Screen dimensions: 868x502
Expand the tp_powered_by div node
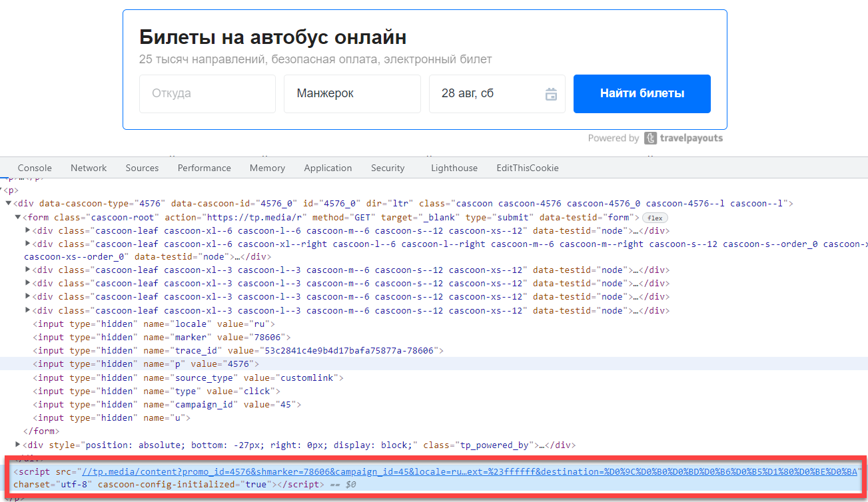18,445
